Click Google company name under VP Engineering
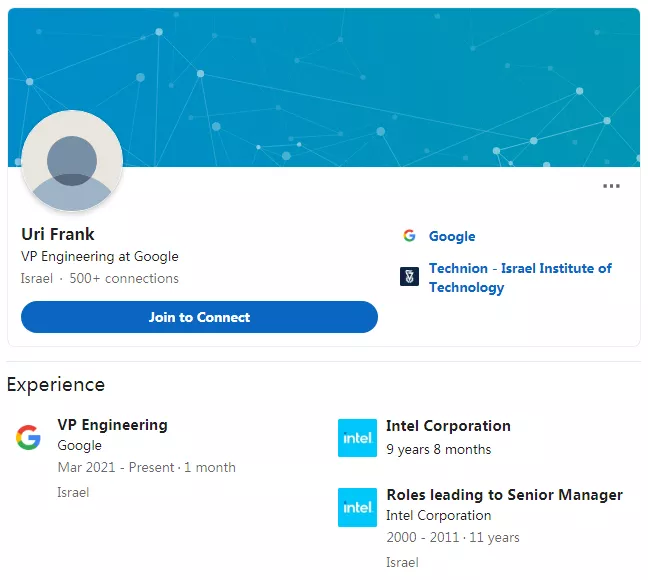Viewport: 648px width, 580px height. click(x=79, y=445)
